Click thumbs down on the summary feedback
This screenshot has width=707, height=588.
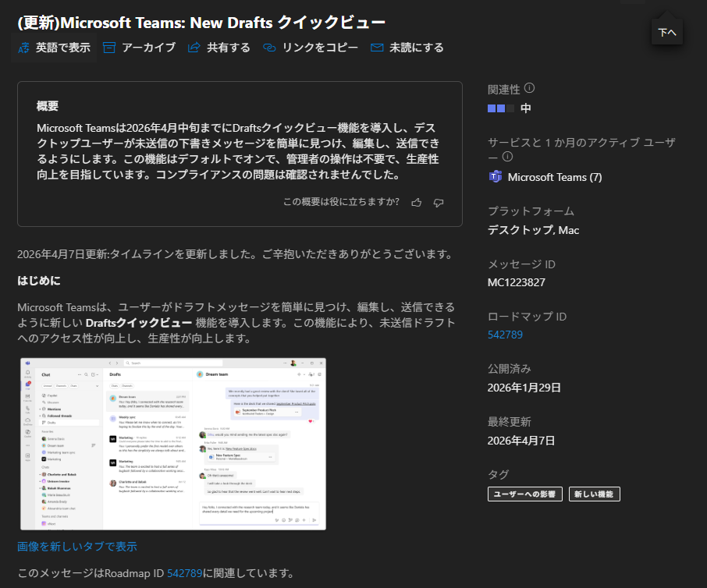(x=439, y=203)
